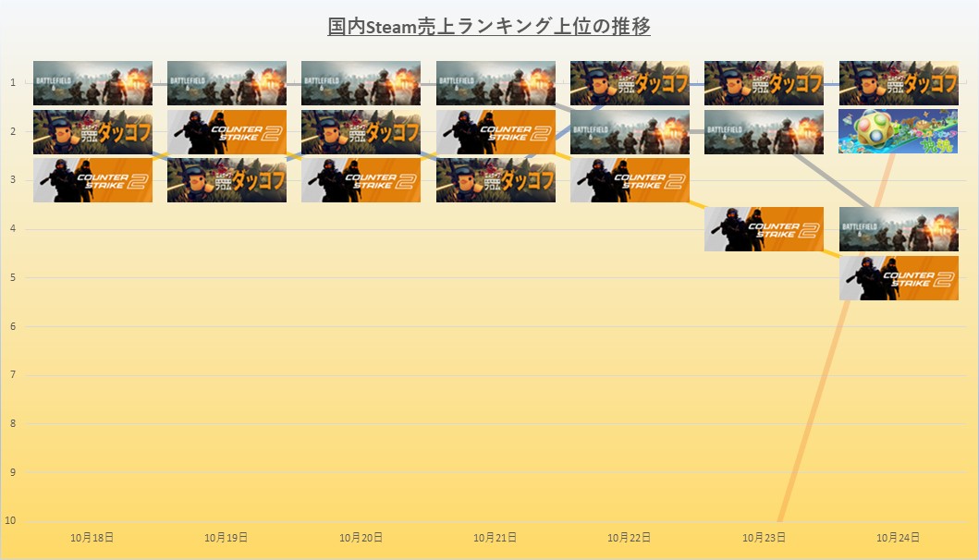Select the rank 2 Counter-Strike 2 image on 10月19日
The height and width of the screenshot is (560, 979).
coord(226,132)
